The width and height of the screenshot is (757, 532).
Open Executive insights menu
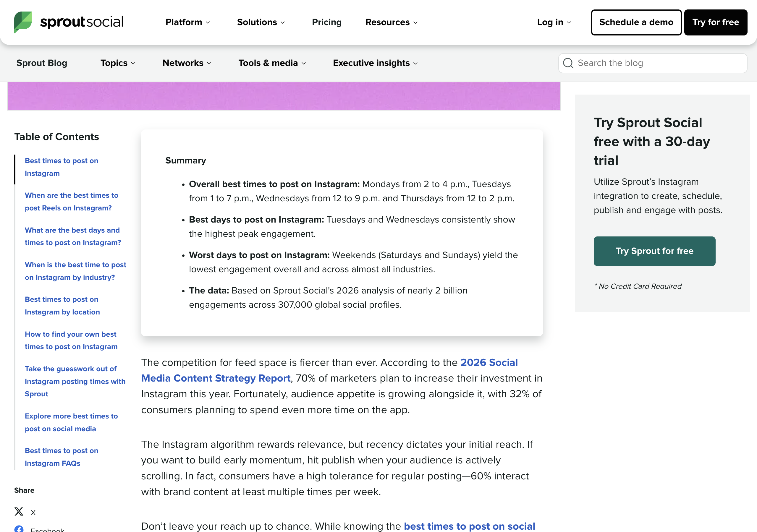coord(375,63)
